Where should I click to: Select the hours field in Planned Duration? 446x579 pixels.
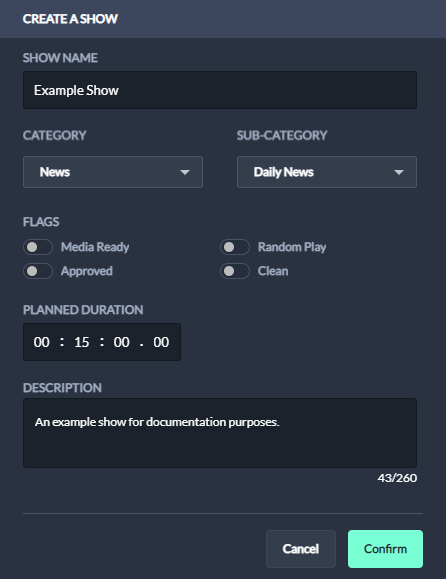pos(41,342)
